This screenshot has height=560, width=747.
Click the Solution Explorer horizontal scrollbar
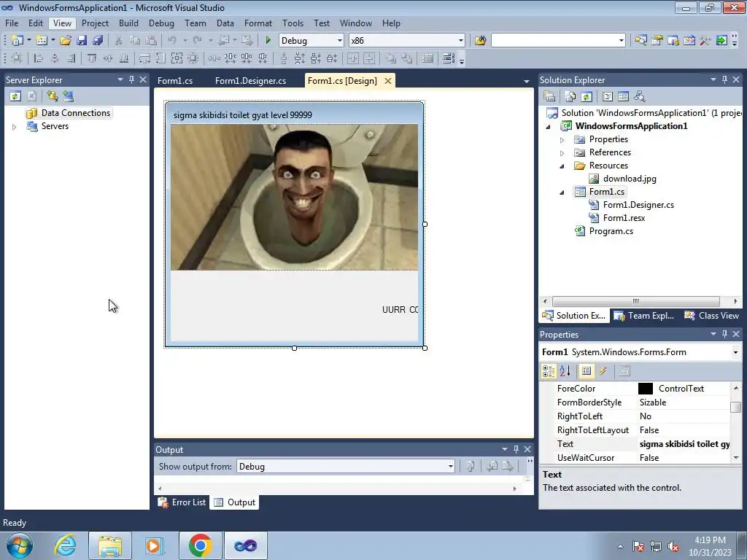click(x=635, y=301)
